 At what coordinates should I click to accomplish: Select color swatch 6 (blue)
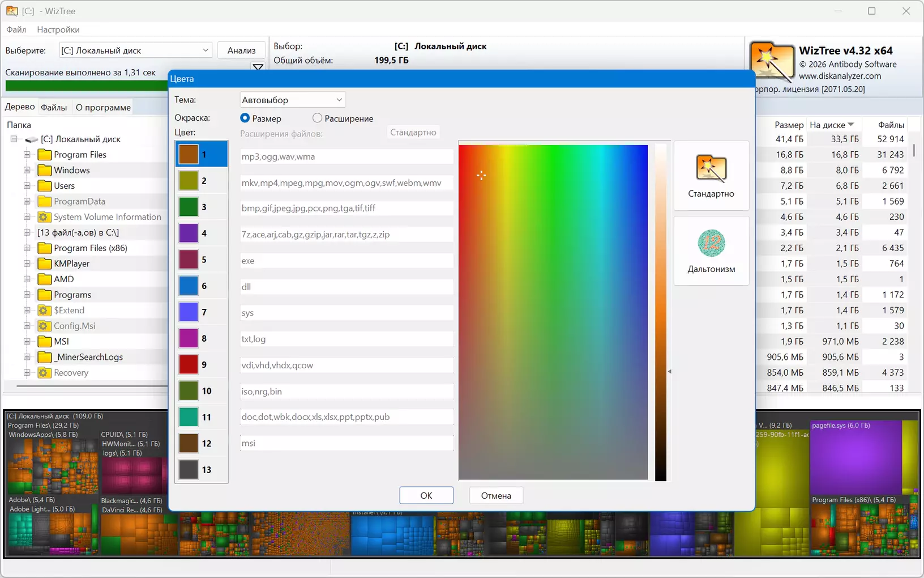[x=189, y=286]
